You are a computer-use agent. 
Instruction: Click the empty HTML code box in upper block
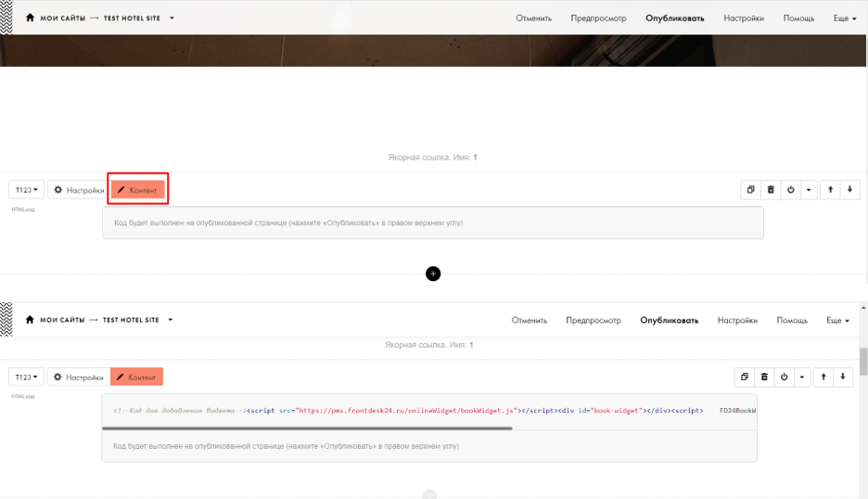point(433,223)
